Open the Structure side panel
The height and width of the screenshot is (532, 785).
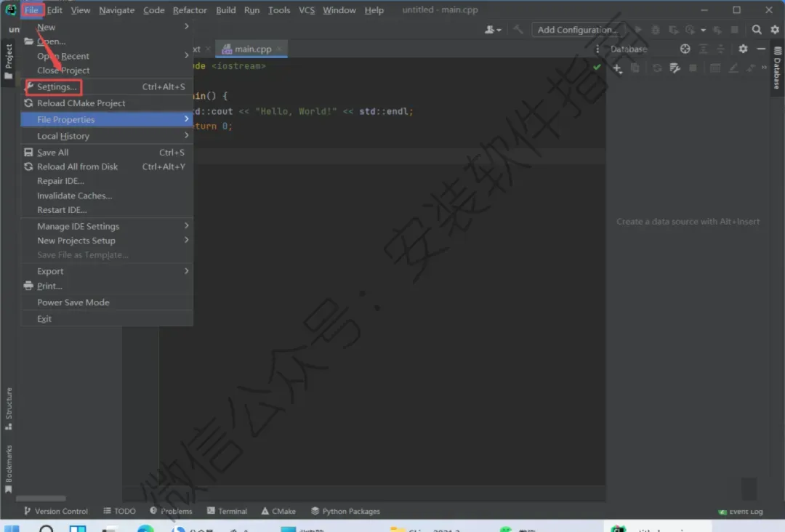8,408
